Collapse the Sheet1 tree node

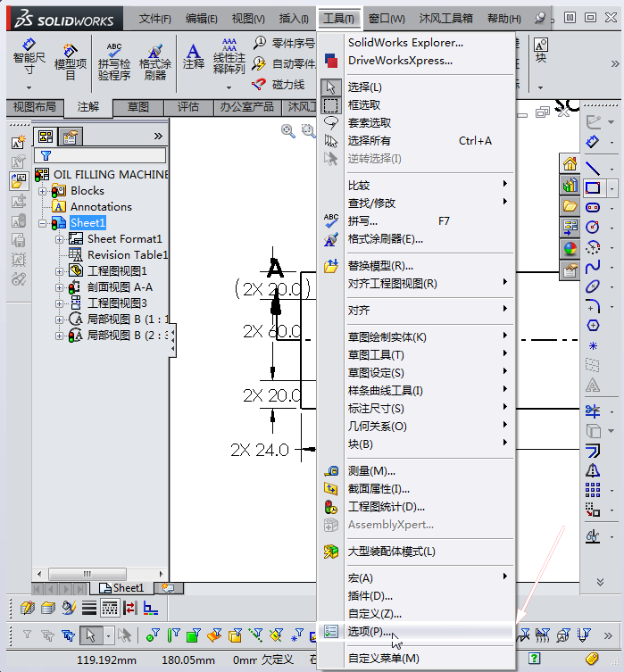[42, 223]
